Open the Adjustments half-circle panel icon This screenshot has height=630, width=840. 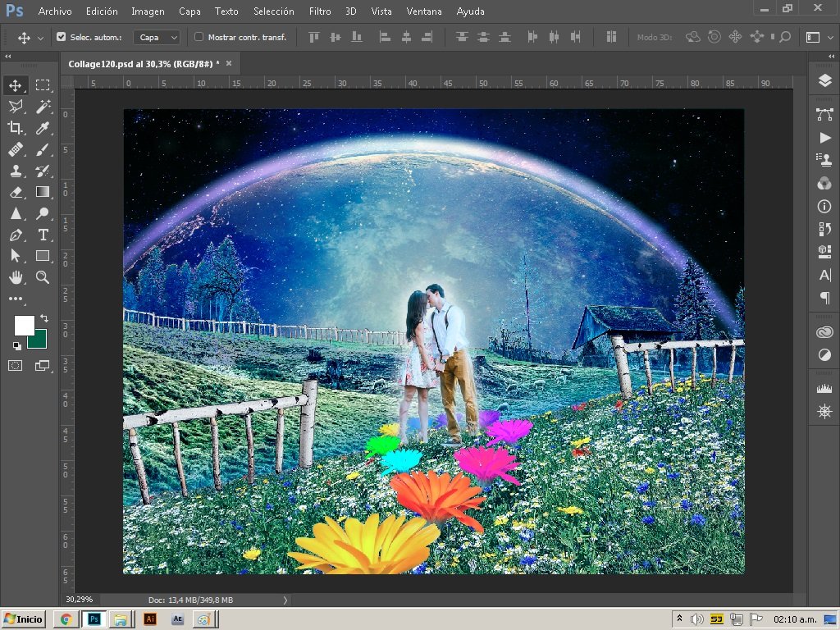[824, 354]
